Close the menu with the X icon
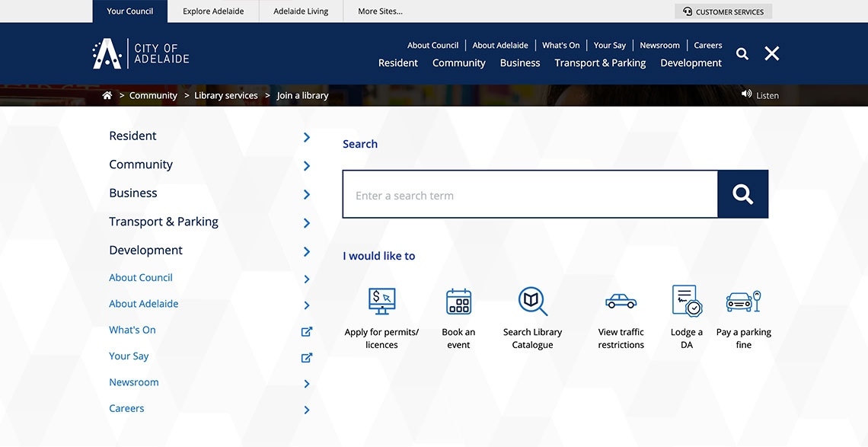 (x=771, y=53)
